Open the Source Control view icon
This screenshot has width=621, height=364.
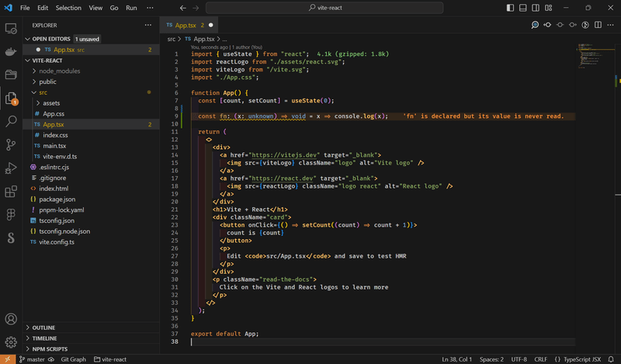click(11, 144)
